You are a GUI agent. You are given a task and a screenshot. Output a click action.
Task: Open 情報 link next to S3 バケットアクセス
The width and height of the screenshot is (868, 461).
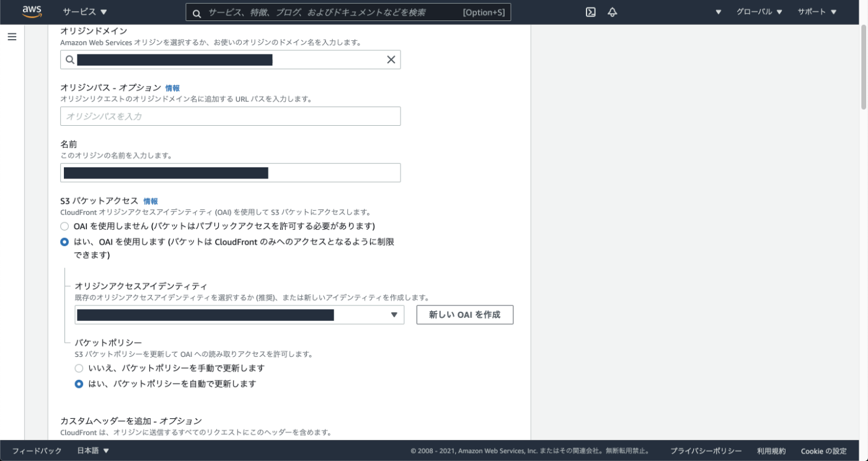[151, 201]
